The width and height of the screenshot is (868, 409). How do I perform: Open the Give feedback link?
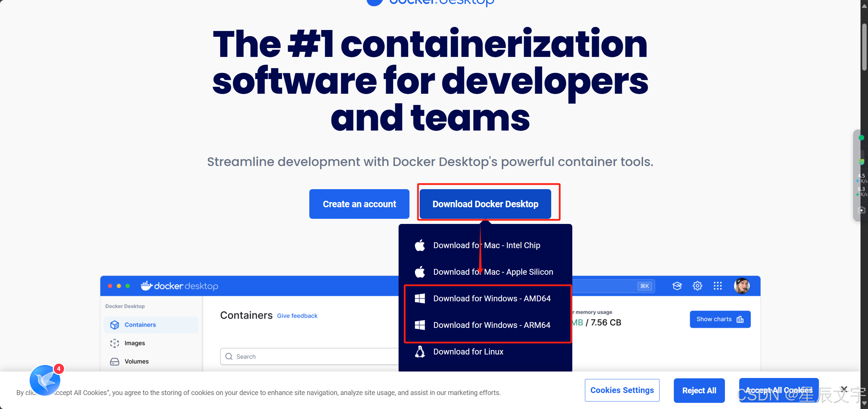point(297,316)
